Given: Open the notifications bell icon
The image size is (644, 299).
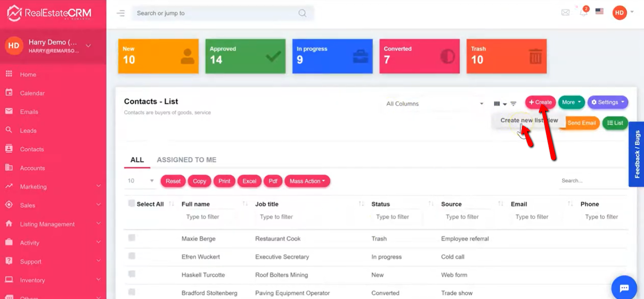Looking at the screenshot, I should coord(583,12).
